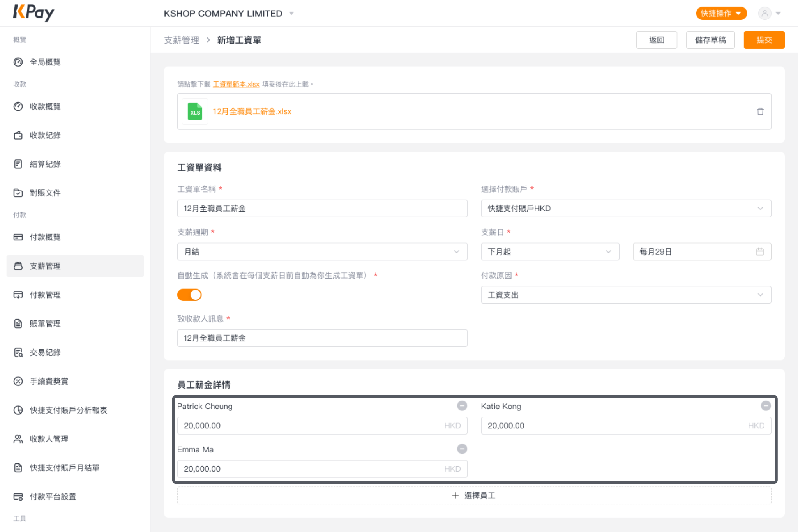Open 快捷支付賬戶分析報表 in the sidebar
This screenshot has width=798, height=532.
[x=75, y=410]
